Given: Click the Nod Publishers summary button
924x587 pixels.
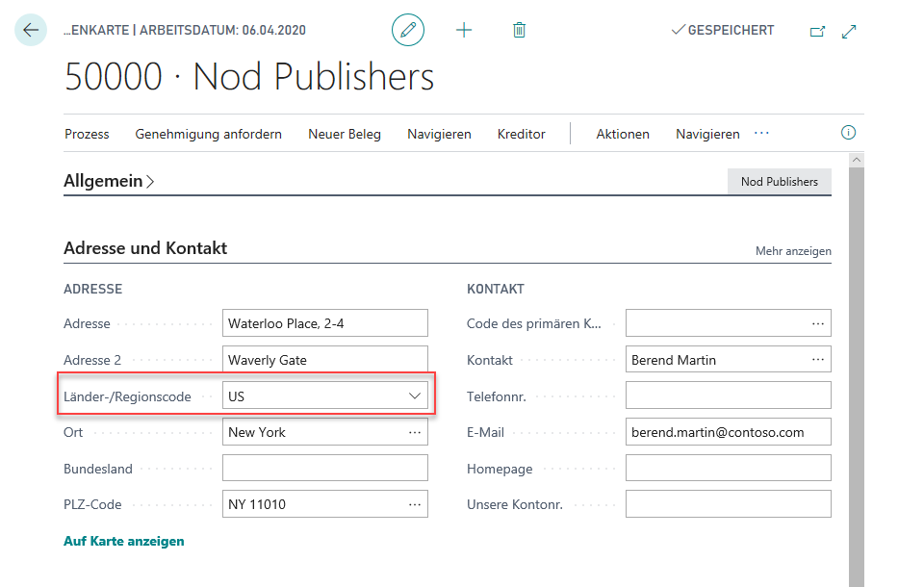Looking at the screenshot, I should 779,182.
